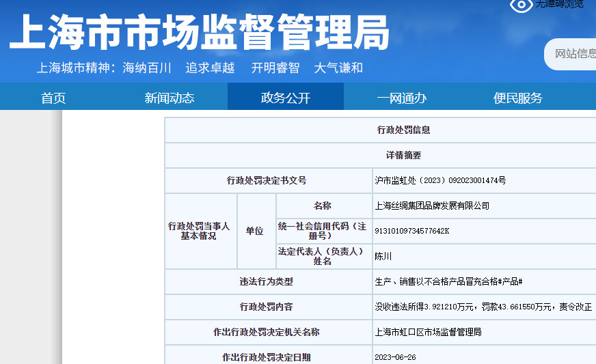Screen dimensions: 596x364
Task: Click the 详情摘要 section heading
Action: pyautogui.click(x=403, y=155)
